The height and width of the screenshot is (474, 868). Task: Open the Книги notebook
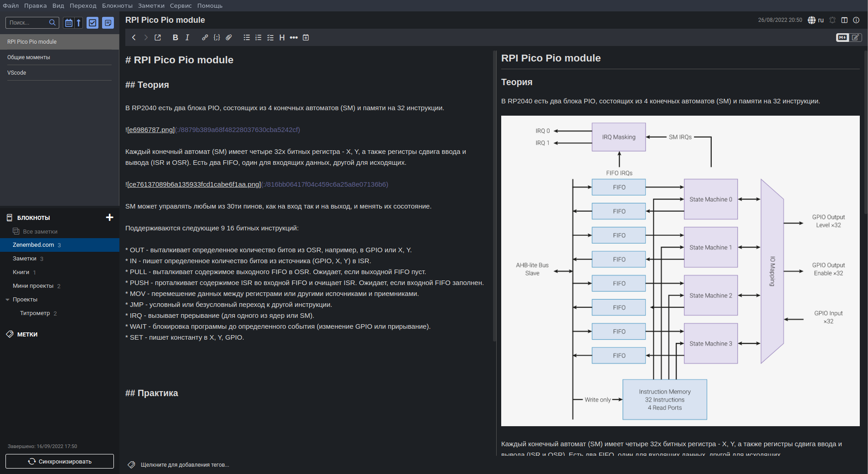coord(60,272)
